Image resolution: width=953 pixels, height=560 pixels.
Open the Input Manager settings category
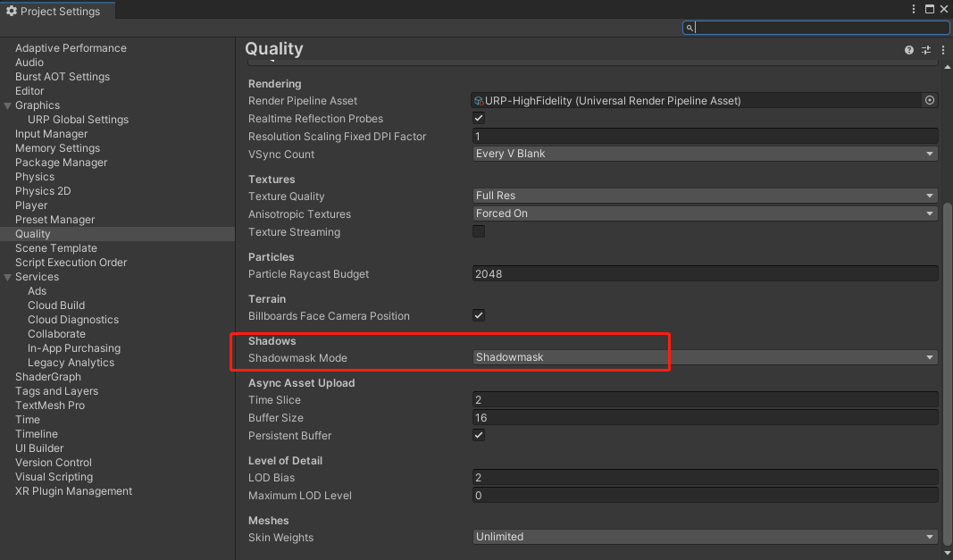[51, 134]
